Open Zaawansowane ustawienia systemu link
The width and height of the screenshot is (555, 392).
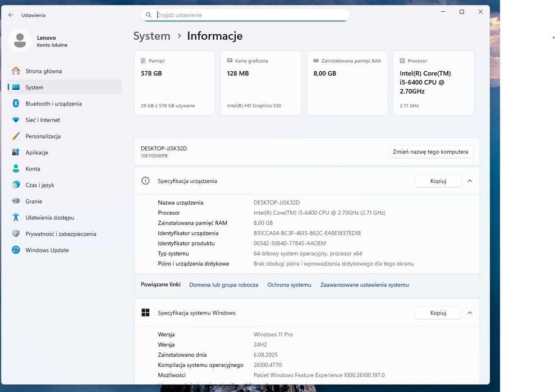point(365,285)
